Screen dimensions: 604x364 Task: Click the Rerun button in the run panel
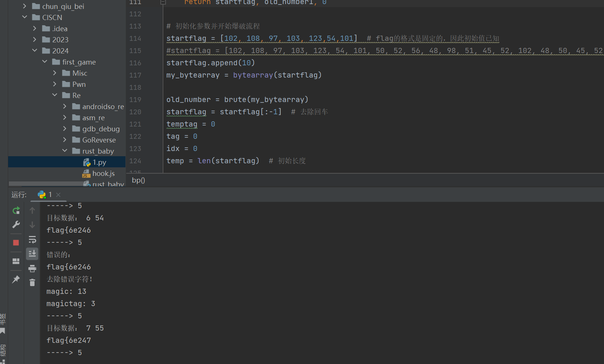[x=16, y=211]
